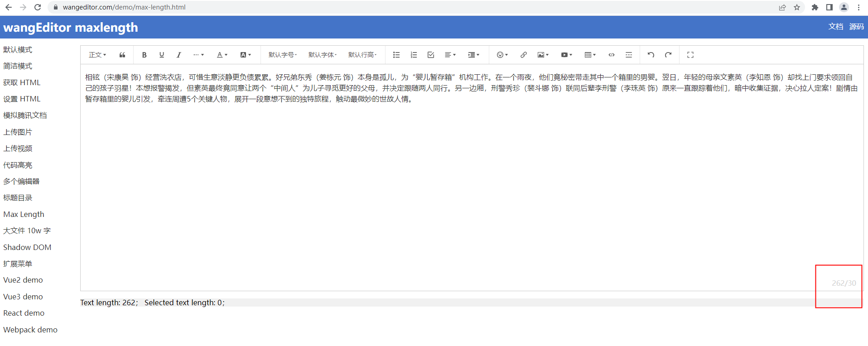Open the 文档 documentation link
Screen dimensions: 868x346
[x=836, y=27]
